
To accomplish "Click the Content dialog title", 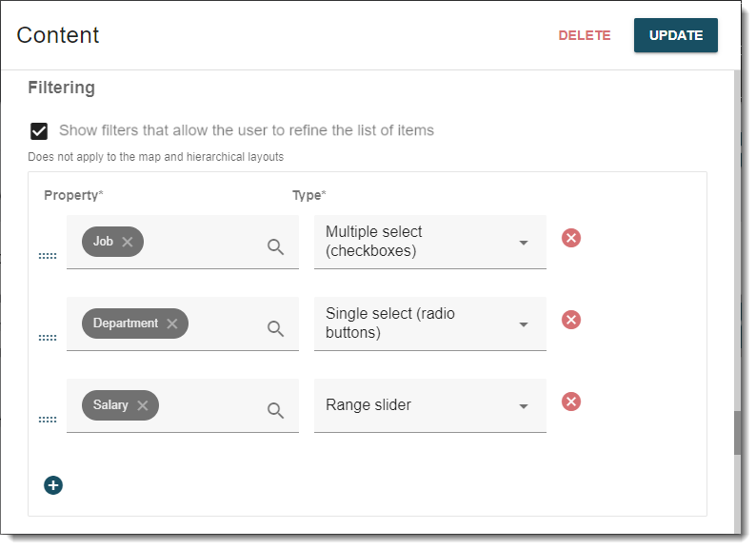I will tap(58, 35).
